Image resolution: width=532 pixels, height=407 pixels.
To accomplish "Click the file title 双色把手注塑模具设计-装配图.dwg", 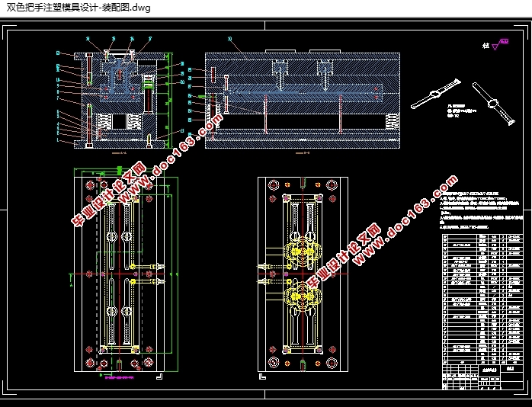I will pyautogui.click(x=79, y=8).
